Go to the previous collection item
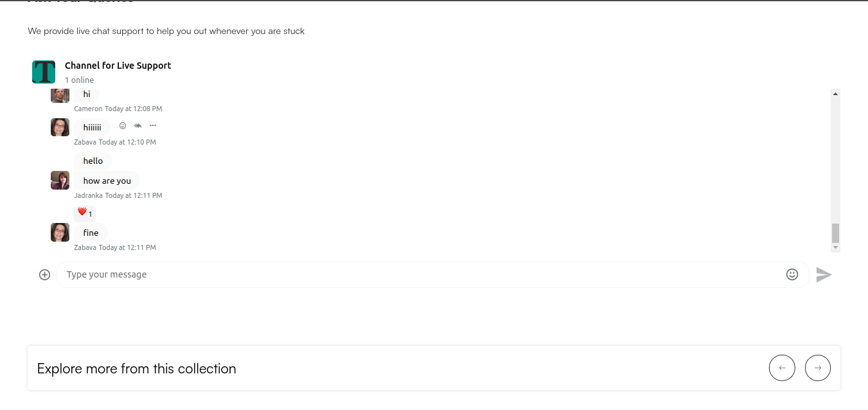Viewport: 868px width, 410px height. 782,368
